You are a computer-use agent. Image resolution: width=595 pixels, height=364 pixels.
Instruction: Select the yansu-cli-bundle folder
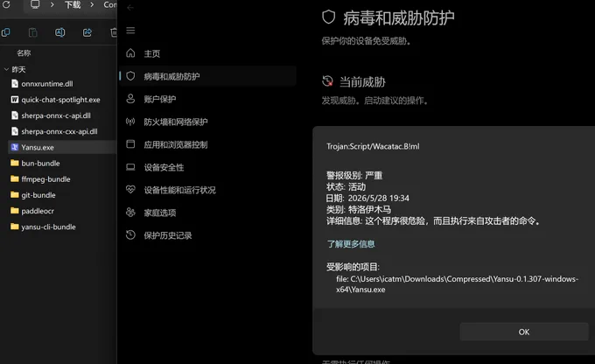(49, 227)
